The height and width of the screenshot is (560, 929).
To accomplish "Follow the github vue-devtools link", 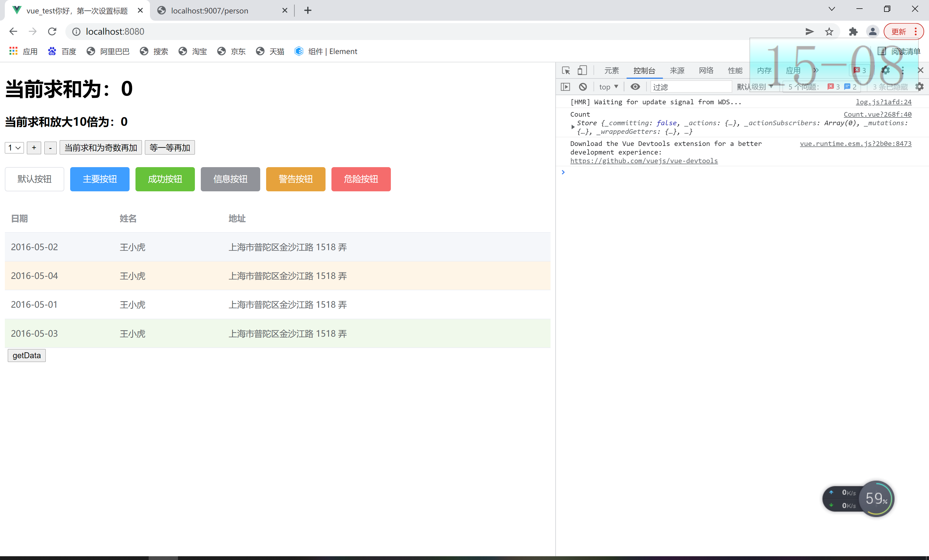I will pyautogui.click(x=644, y=161).
